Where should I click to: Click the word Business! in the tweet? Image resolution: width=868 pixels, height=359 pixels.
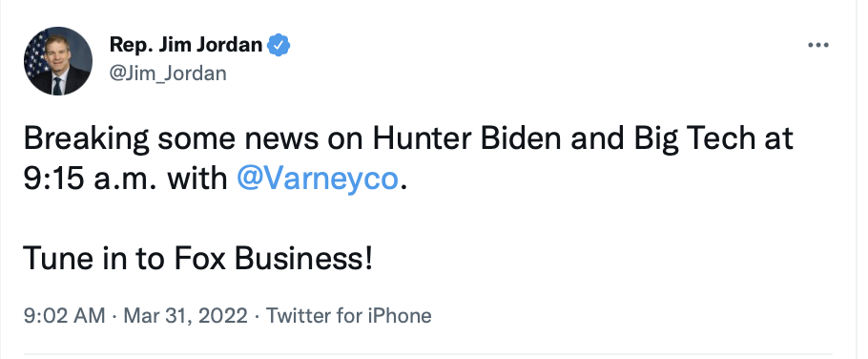tap(304, 258)
